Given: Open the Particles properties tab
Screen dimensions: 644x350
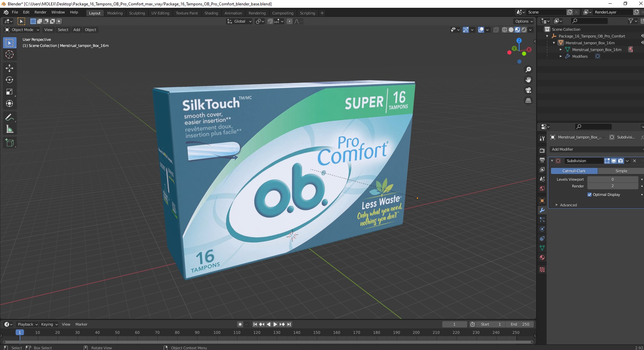Looking at the screenshot, I should [542, 220].
